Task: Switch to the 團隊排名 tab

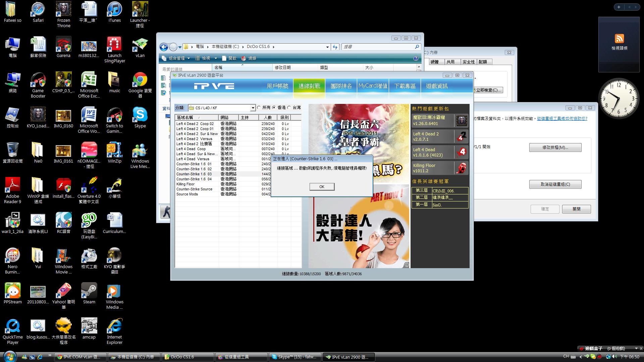Action: pyautogui.click(x=341, y=86)
